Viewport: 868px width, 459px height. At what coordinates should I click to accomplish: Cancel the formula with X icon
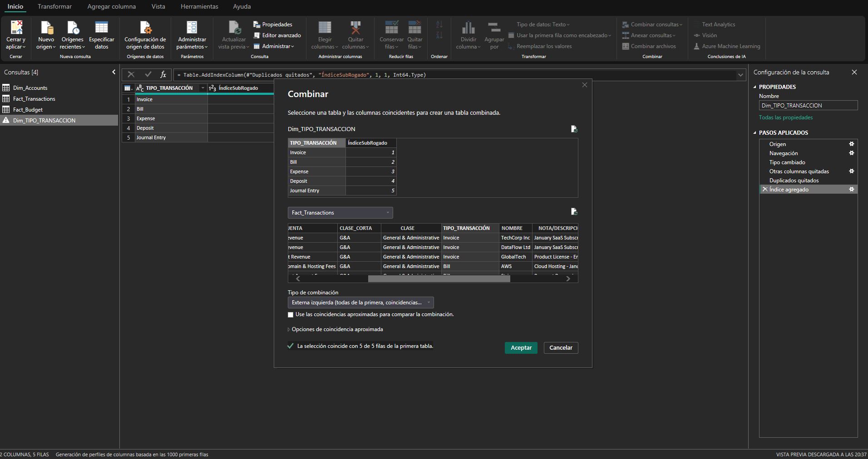131,74
